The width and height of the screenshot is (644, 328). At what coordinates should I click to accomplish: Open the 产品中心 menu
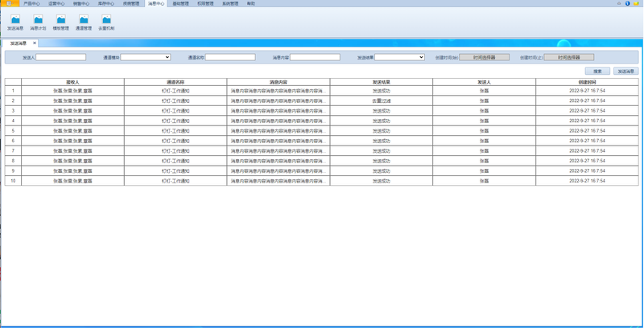click(x=31, y=3)
